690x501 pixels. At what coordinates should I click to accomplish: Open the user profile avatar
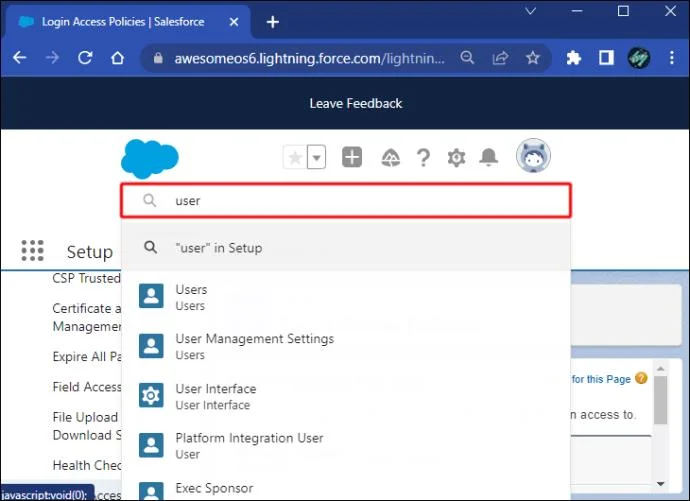533,156
